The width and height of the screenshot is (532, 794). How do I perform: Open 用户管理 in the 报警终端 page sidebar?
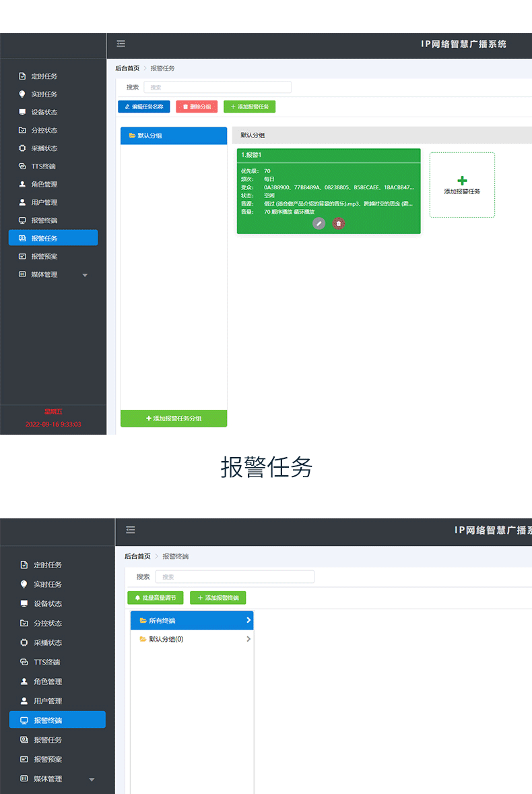pyautogui.click(x=48, y=701)
